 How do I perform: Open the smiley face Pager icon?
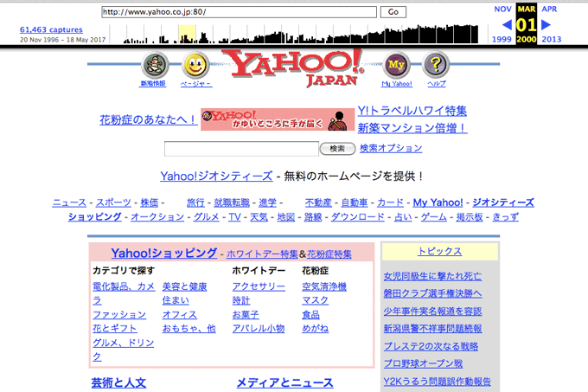[x=195, y=65]
